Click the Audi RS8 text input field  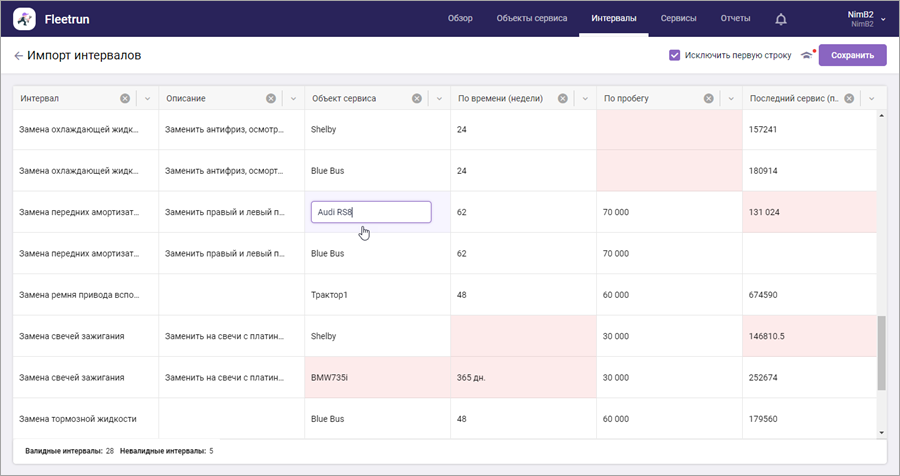(371, 212)
